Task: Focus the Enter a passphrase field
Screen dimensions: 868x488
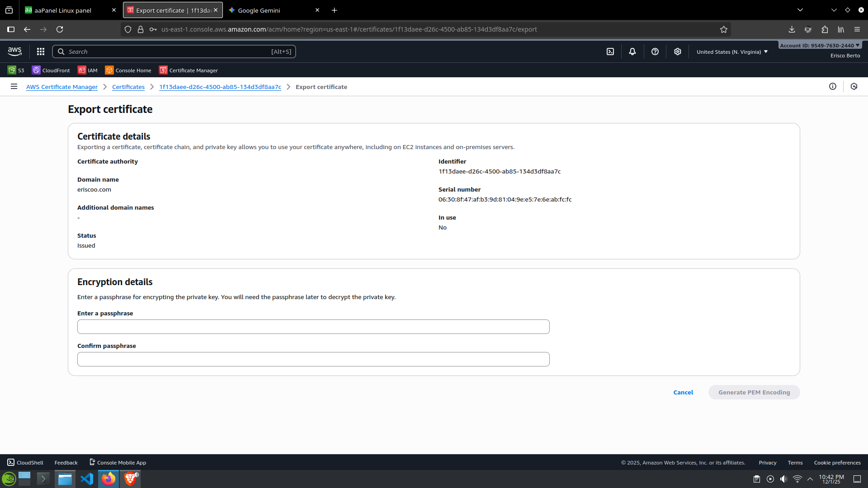Action: point(313,327)
